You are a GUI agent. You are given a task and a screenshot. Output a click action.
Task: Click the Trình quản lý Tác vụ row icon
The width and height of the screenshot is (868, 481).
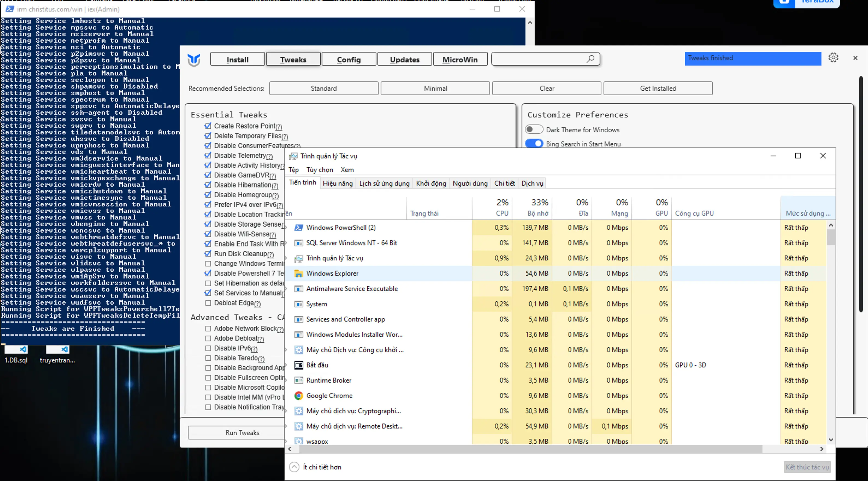tap(299, 258)
